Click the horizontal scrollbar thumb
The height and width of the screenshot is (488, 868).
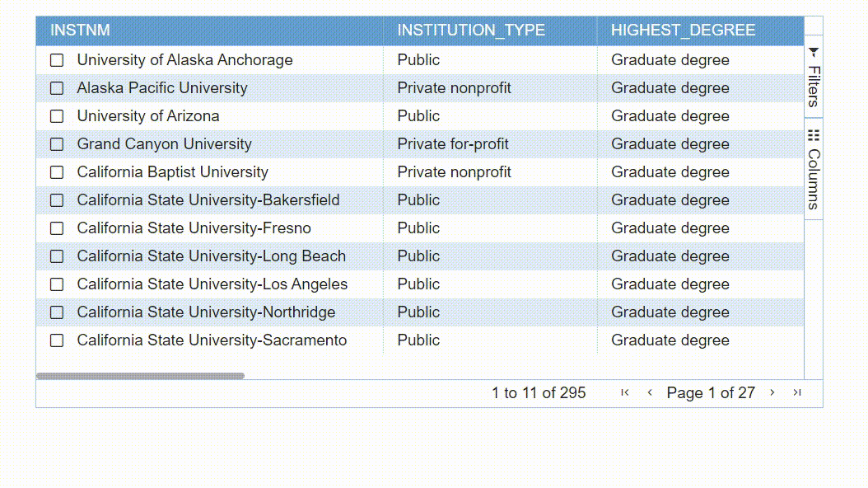(x=140, y=376)
